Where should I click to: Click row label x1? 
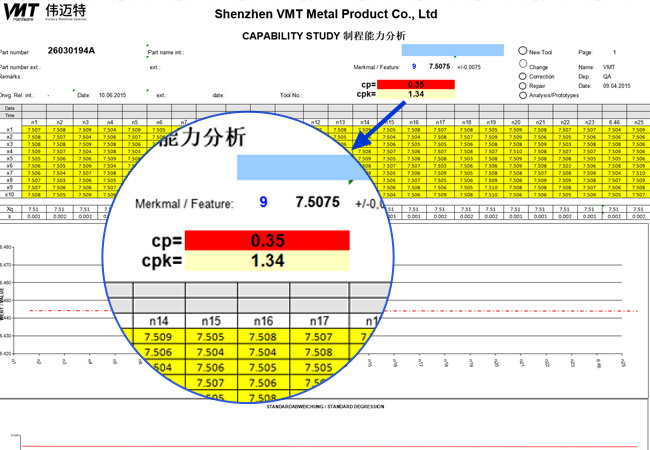9,130
